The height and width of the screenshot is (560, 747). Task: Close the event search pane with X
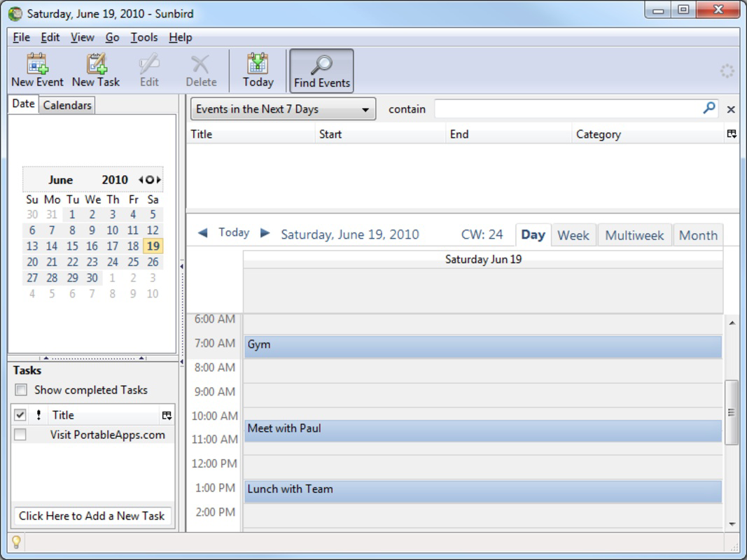(x=731, y=109)
